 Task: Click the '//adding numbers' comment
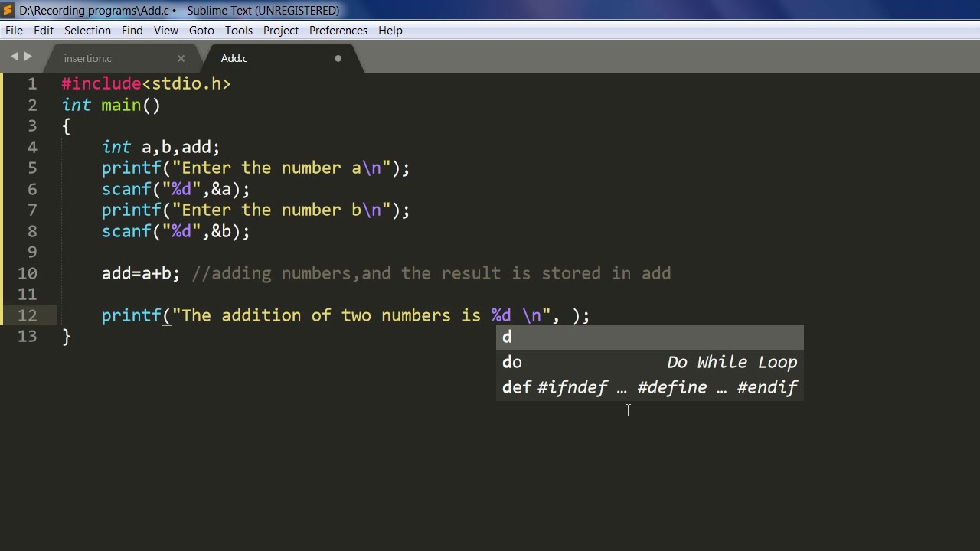pos(431,273)
